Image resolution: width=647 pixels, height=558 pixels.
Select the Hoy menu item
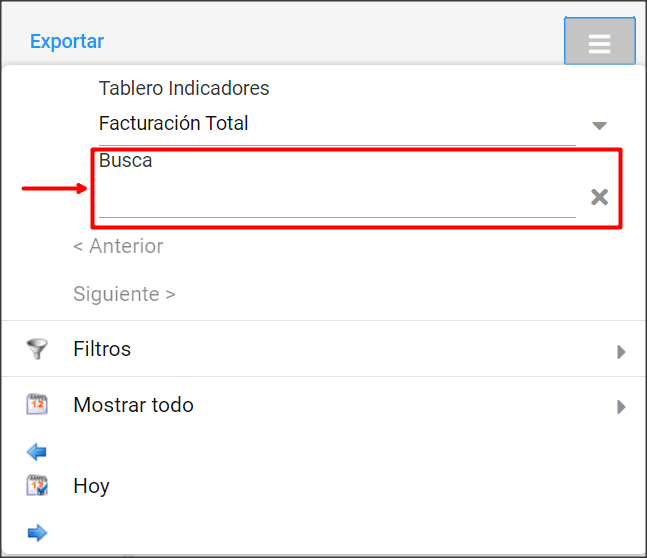(x=92, y=486)
